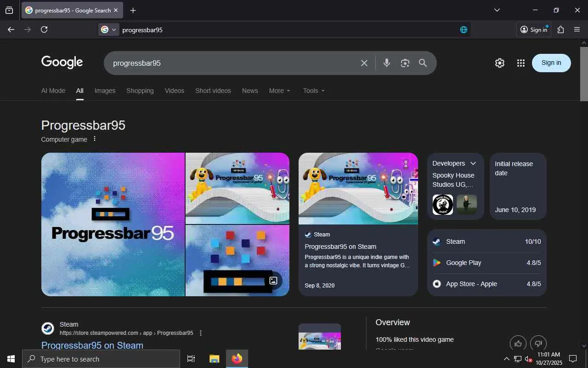Click the Firefox icon on the taskbar
This screenshot has height=368, width=588.
[x=237, y=359]
